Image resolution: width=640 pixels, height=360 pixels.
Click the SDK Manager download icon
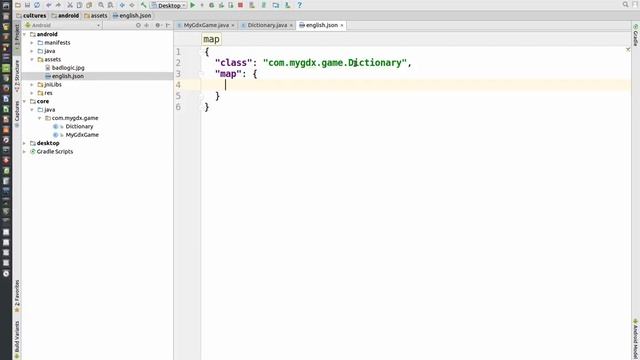click(x=287, y=5)
